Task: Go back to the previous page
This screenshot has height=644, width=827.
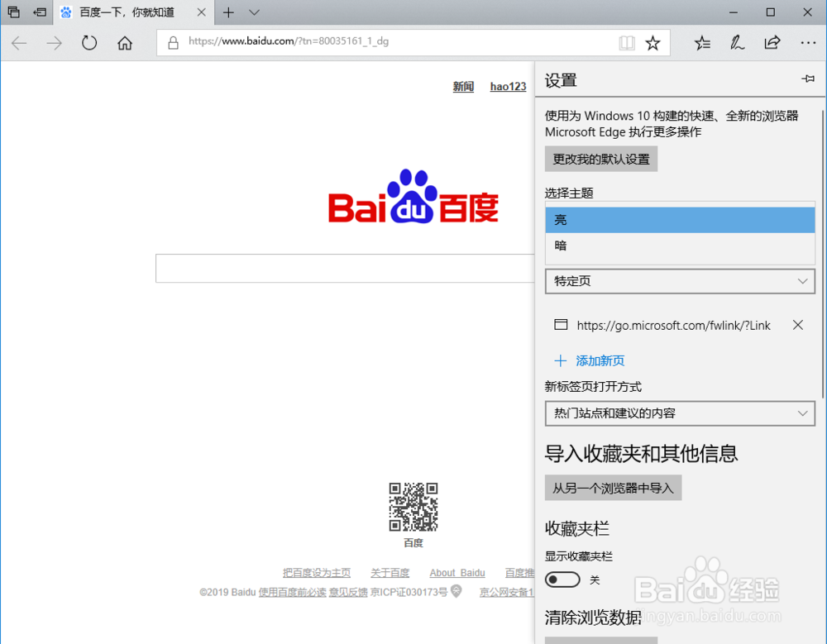Action: tap(20, 43)
